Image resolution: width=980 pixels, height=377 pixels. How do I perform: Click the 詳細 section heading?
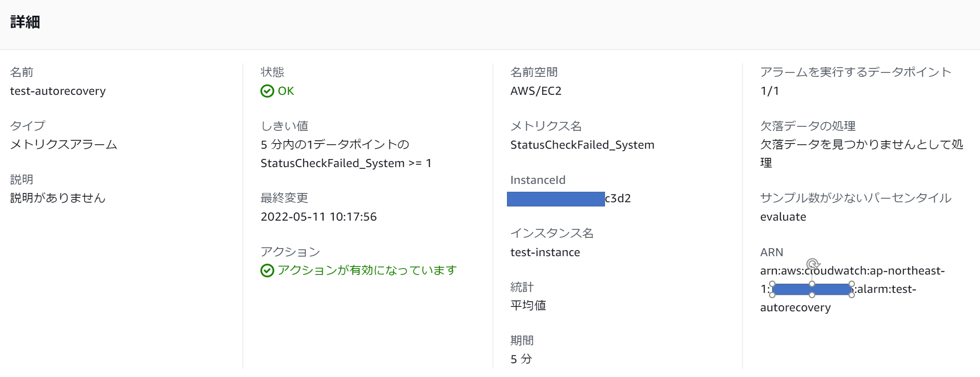tap(25, 22)
